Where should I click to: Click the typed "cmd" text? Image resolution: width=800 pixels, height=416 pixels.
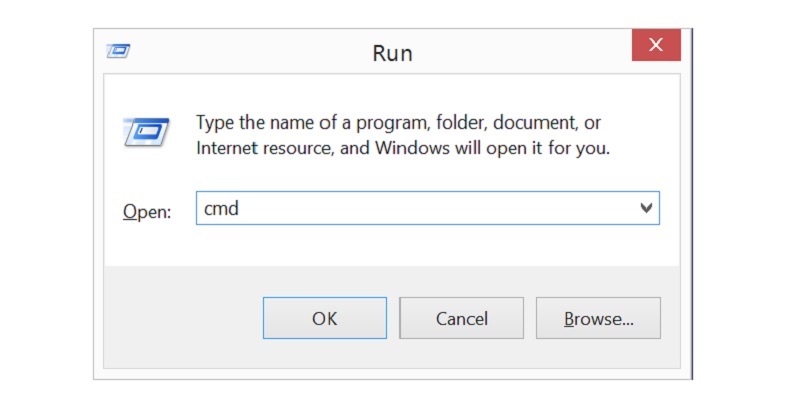221,208
